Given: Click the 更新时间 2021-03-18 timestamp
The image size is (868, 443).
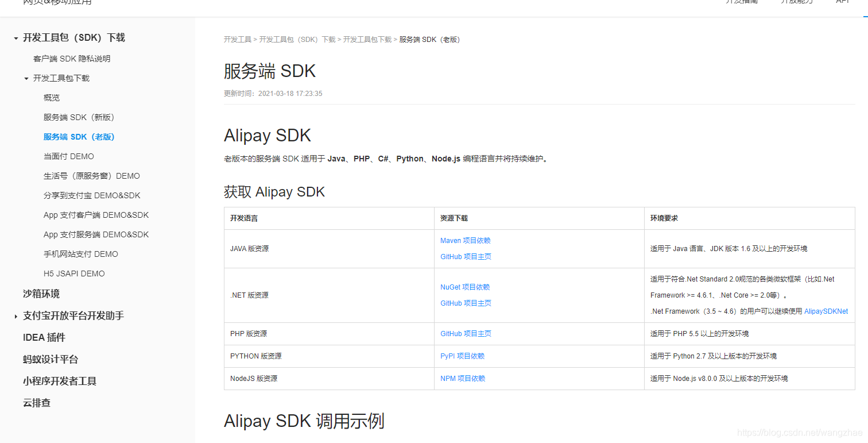Looking at the screenshot, I should (x=273, y=94).
